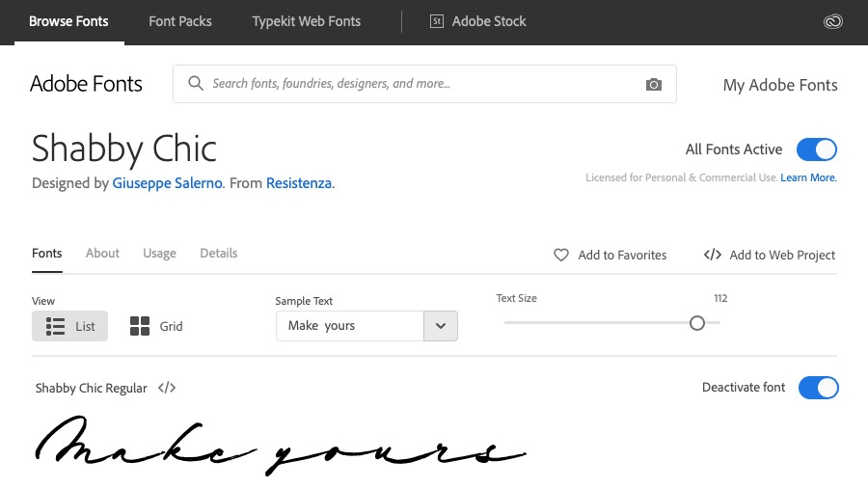Open the Giuseppe Salerno designer link
Viewport: 868px width, 488px height.
tap(168, 183)
